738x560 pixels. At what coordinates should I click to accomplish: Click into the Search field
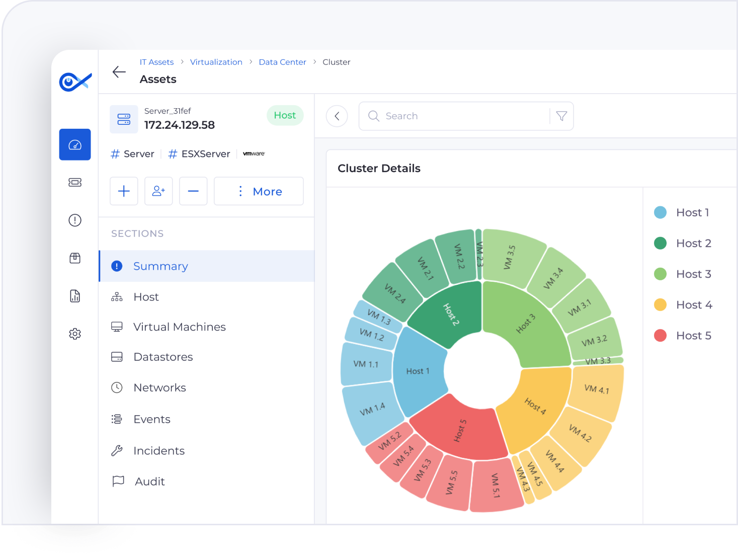[x=466, y=116]
